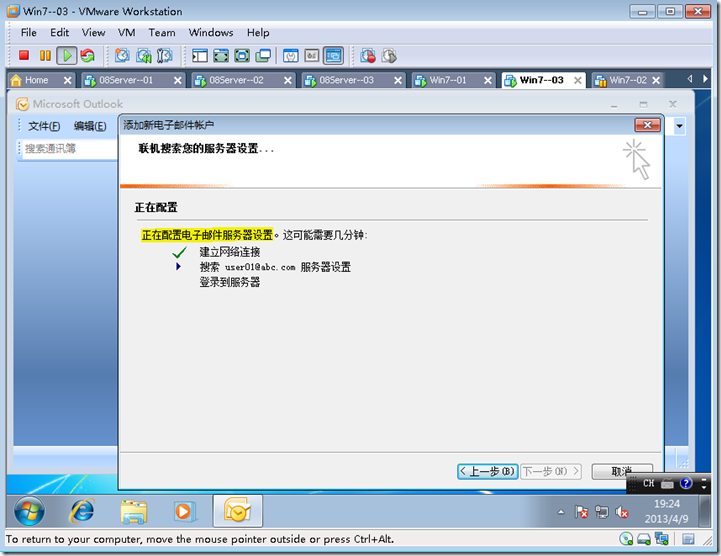Cancel account setup with 取消 button

pos(622,471)
